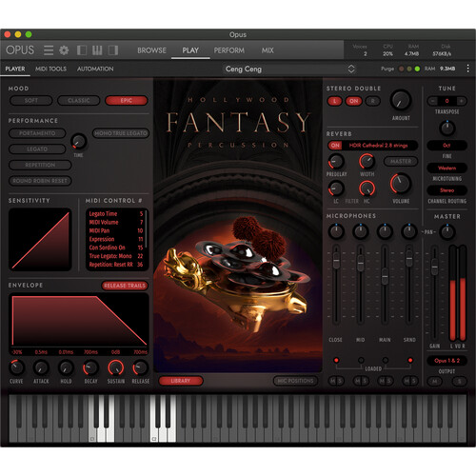
Task: Increase transpose with the plus stepper
Action: [x=462, y=101]
